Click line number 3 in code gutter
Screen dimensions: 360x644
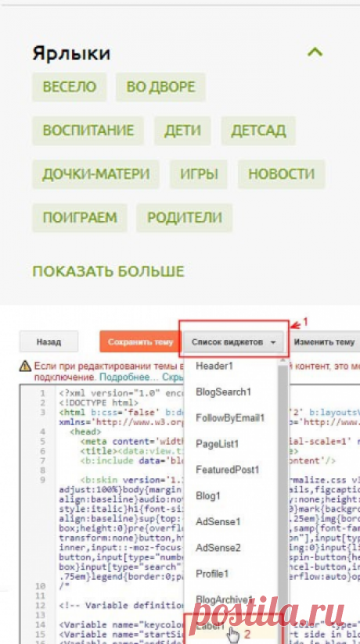tap(42, 412)
